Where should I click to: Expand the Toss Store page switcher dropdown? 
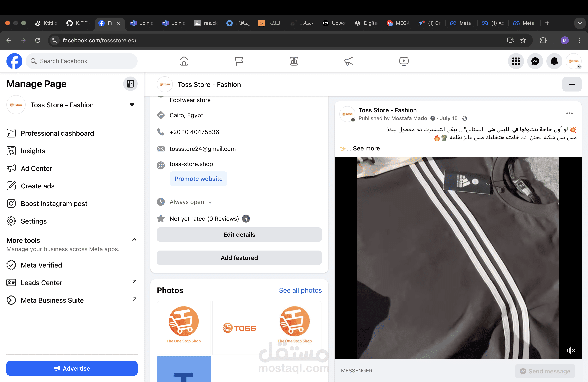tap(132, 105)
